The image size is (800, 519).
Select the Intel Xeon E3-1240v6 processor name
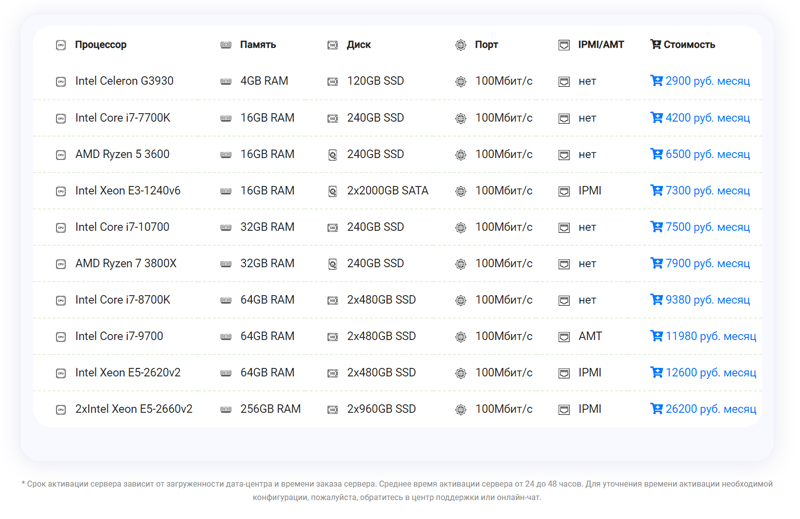(x=128, y=191)
